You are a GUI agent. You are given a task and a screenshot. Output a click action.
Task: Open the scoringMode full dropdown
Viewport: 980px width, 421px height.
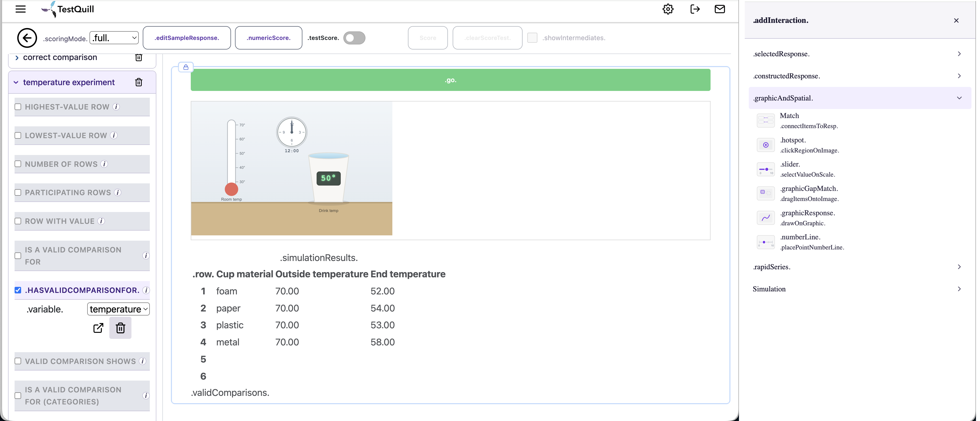point(114,38)
